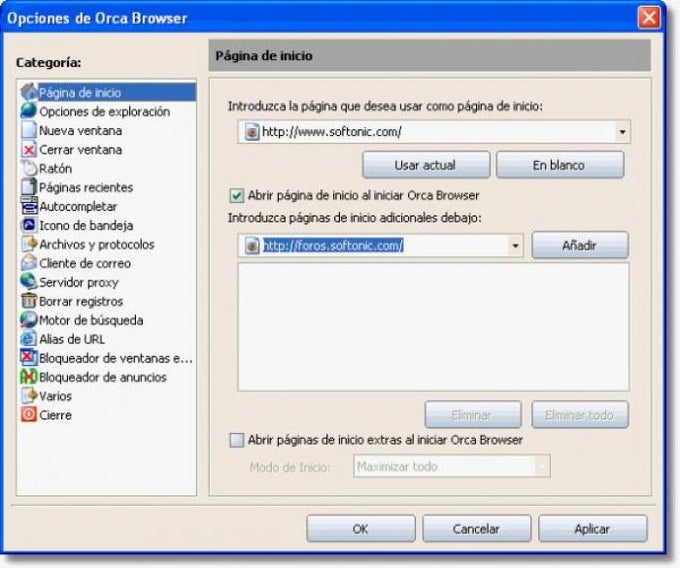Open the Modo de Inicio Maximizar todo dropdown

(x=451, y=467)
